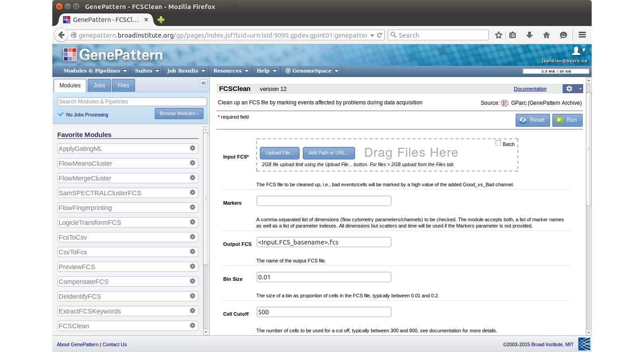Close the GenePattern browser tab
Viewport: 644px width, 352px height.
coord(146,20)
